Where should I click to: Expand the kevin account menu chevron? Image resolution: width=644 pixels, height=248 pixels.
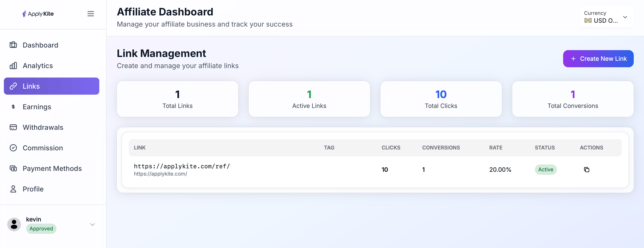pyautogui.click(x=92, y=224)
